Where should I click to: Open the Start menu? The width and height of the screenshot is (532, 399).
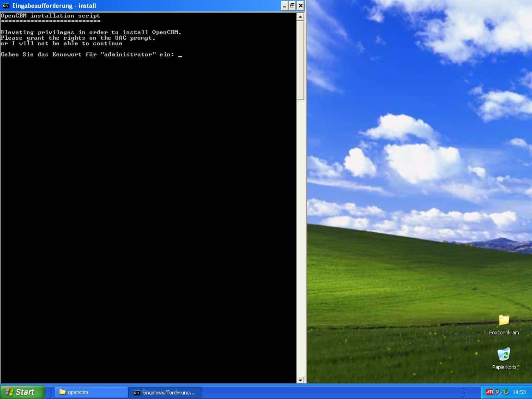[22, 392]
